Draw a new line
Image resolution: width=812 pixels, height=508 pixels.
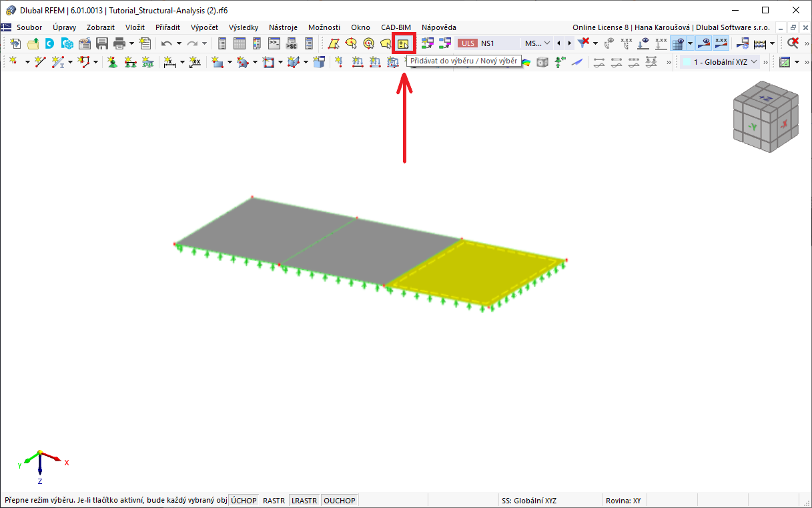tap(39, 61)
